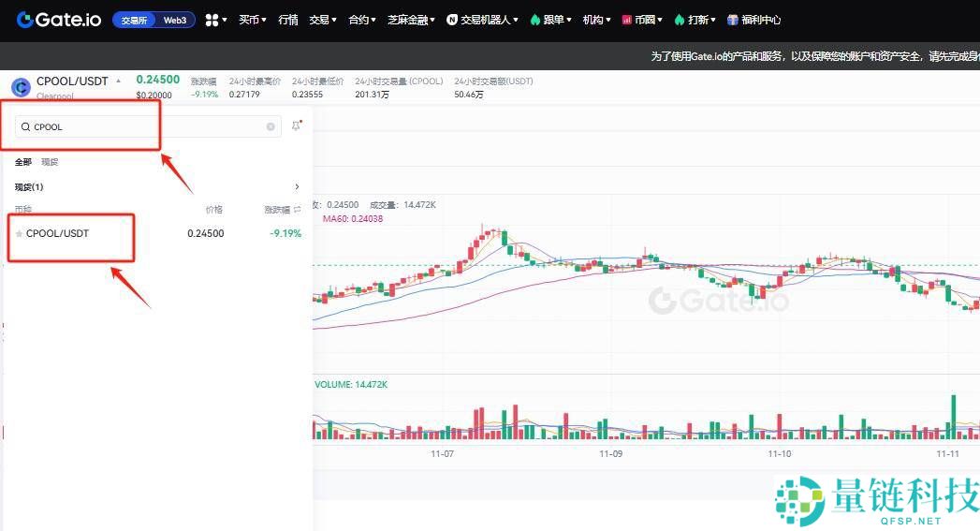Favorite CPOOL/USDT with the star icon
The height and width of the screenshot is (531, 980).
(20, 234)
